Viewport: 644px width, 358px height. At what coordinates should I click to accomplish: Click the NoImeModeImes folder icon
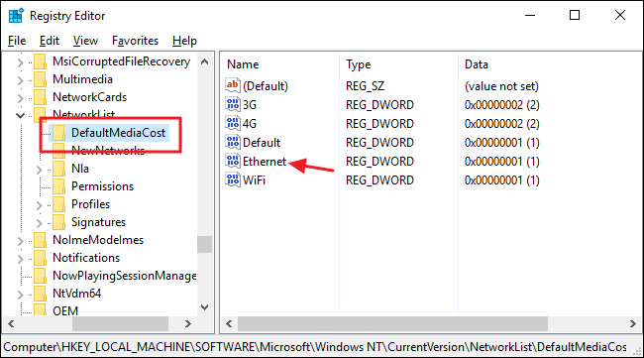[x=40, y=240]
